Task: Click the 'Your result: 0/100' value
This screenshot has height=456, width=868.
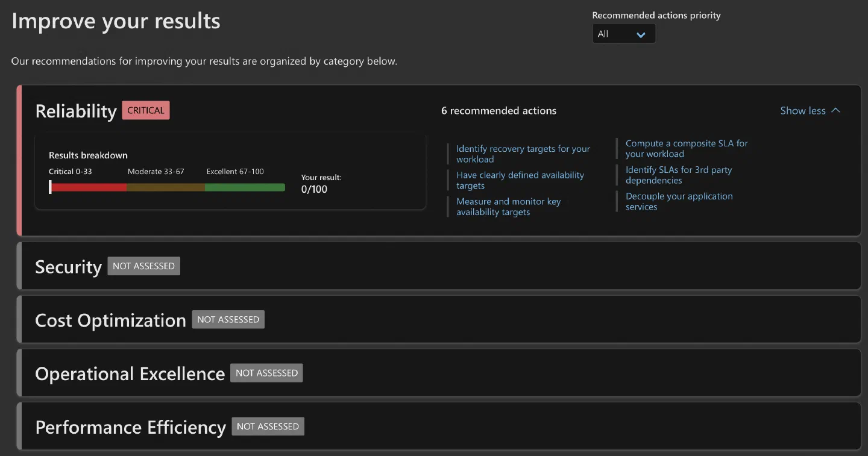Action: click(321, 184)
